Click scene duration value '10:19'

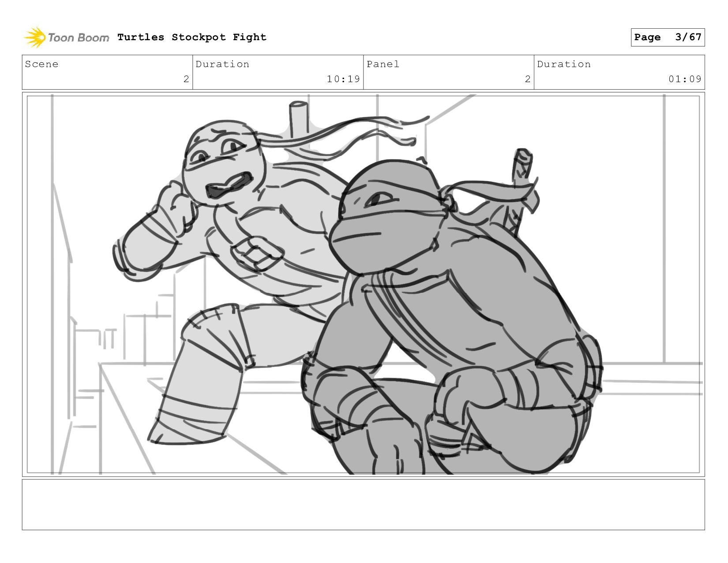343,79
